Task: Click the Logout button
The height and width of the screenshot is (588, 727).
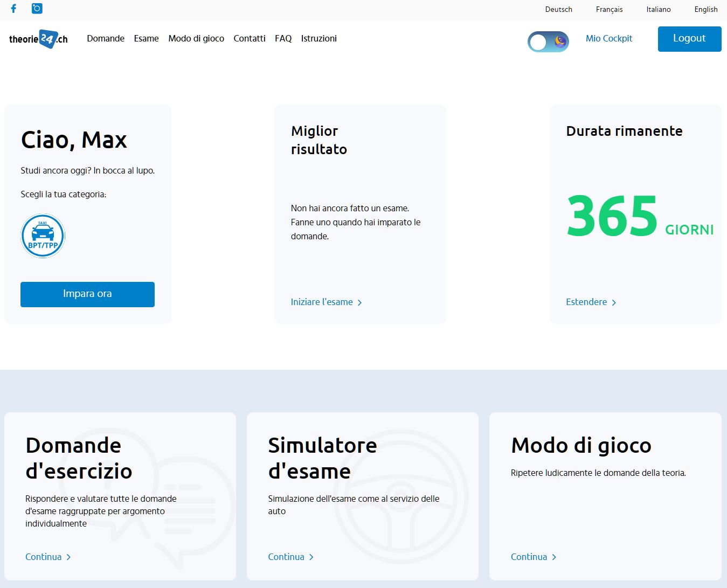Action: [689, 39]
